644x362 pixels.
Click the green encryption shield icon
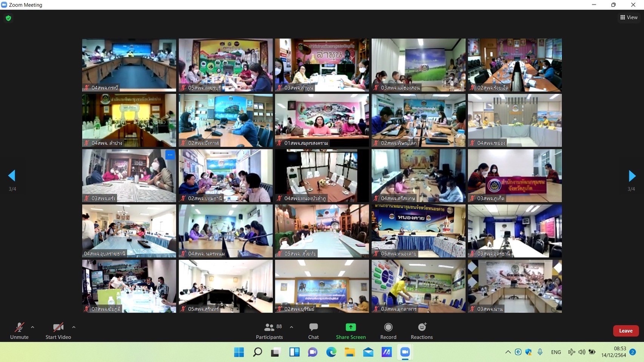click(8, 18)
